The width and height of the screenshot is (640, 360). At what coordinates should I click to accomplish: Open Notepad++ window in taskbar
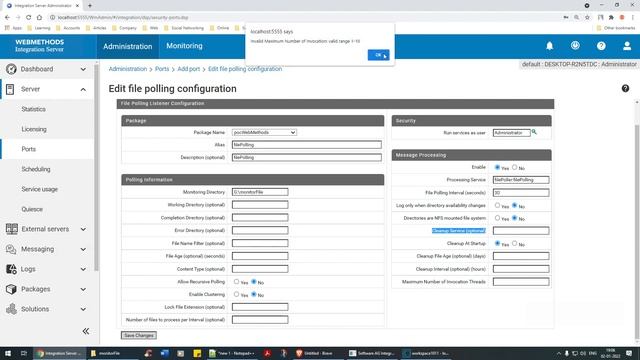click(x=231, y=353)
